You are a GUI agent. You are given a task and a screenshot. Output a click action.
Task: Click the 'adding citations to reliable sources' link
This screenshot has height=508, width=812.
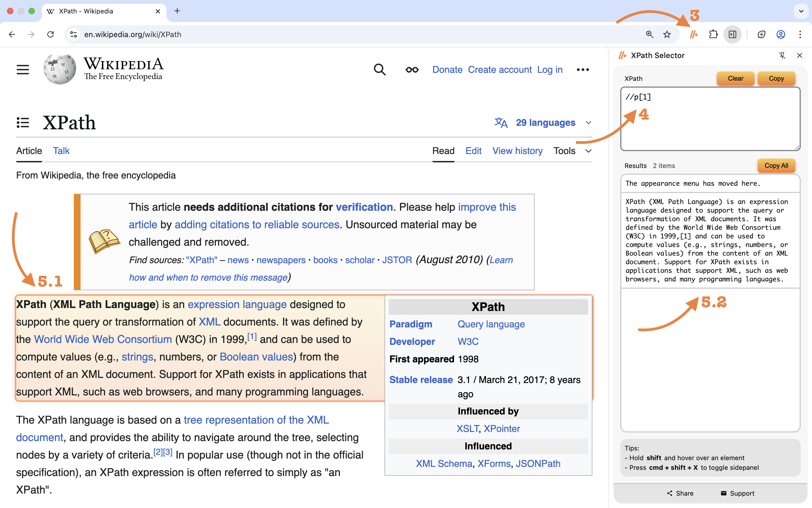[257, 224]
